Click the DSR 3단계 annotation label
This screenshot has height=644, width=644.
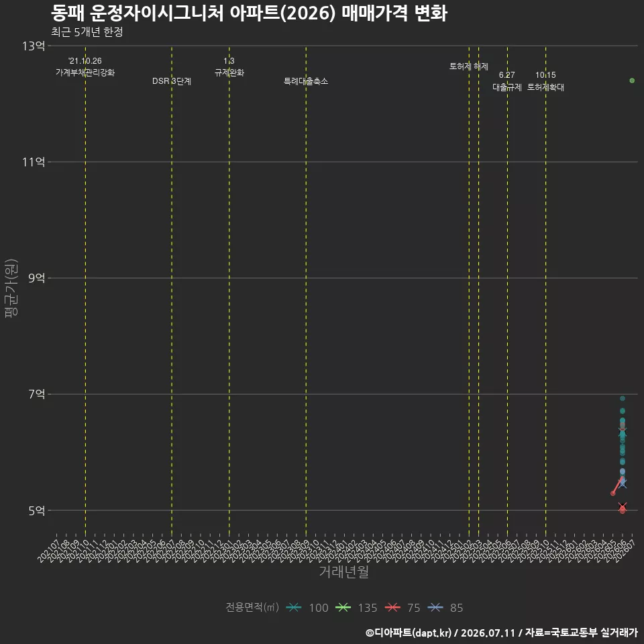pyautogui.click(x=172, y=81)
